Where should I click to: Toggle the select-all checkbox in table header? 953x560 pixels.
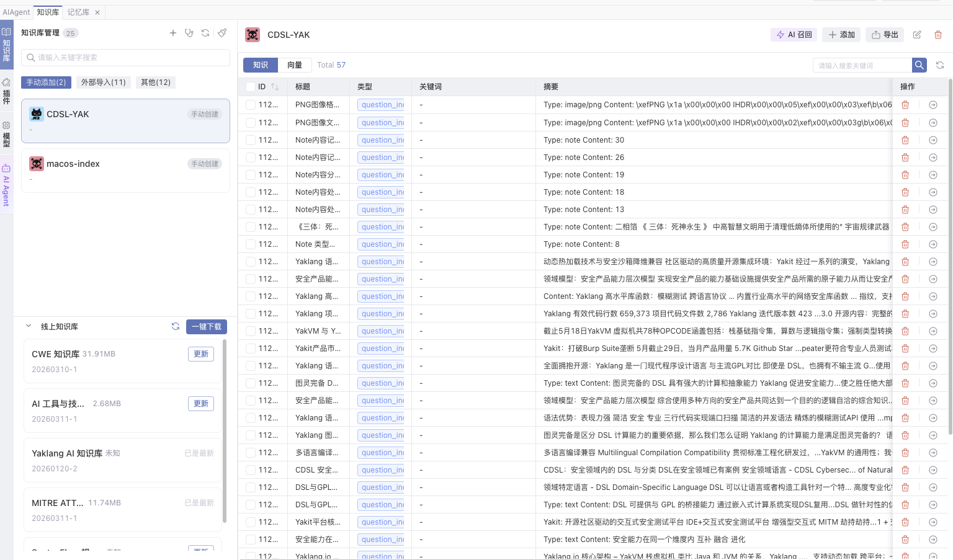[250, 87]
